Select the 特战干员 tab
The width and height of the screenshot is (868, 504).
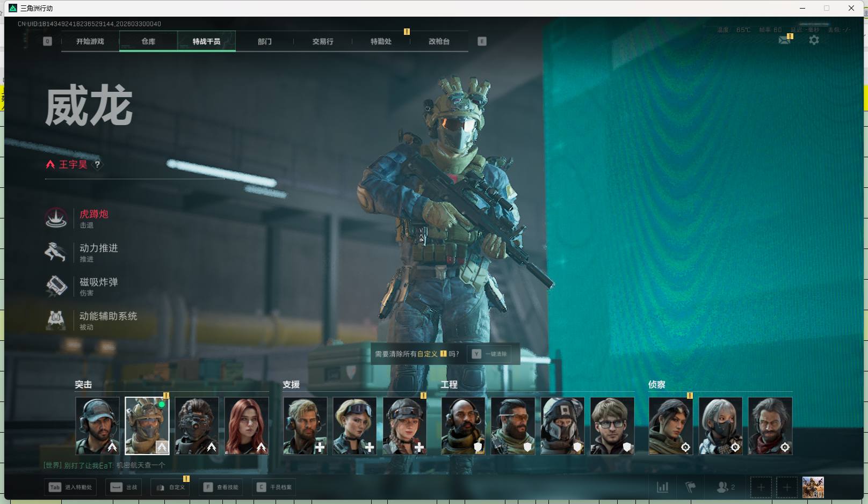207,41
